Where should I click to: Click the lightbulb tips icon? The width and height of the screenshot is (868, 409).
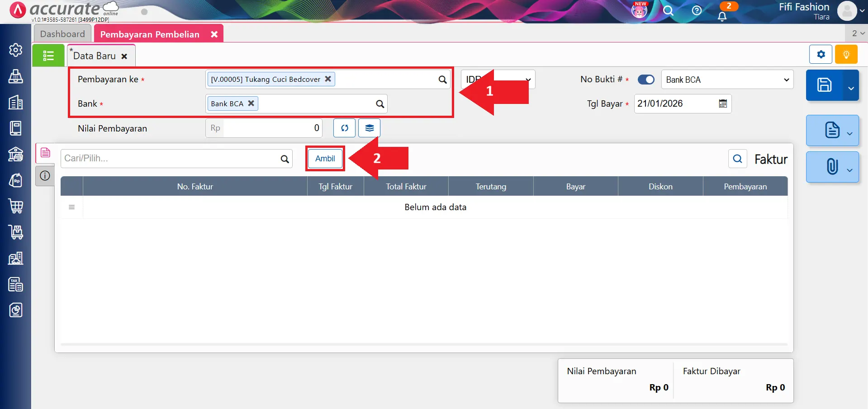pos(846,55)
